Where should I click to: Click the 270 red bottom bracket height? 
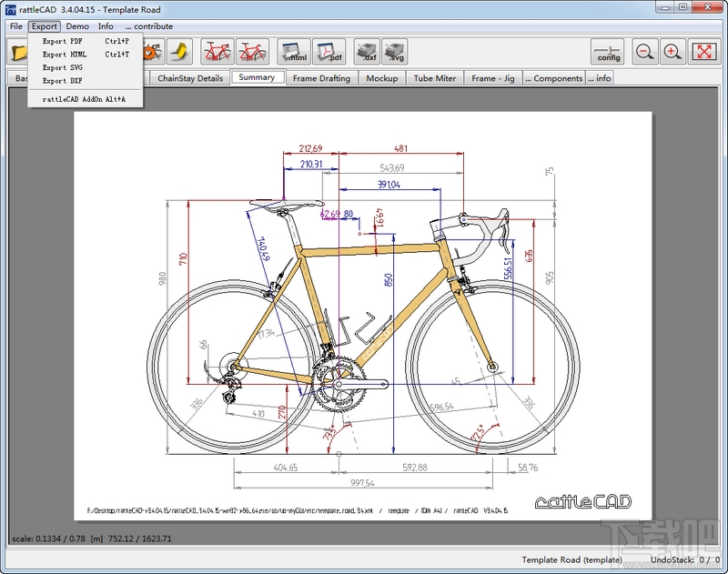[282, 412]
